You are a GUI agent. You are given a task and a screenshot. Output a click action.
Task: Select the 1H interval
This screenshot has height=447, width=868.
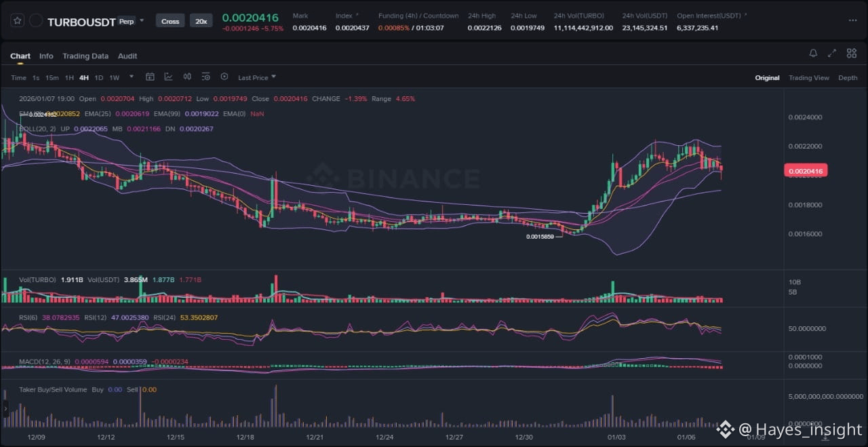[x=69, y=77]
